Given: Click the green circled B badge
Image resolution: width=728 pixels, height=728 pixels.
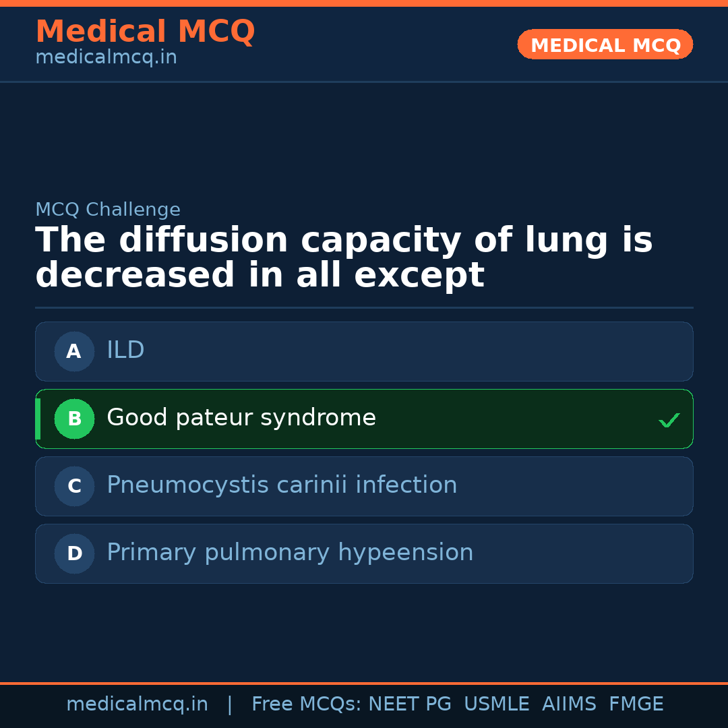Looking at the screenshot, I should pos(74,419).
